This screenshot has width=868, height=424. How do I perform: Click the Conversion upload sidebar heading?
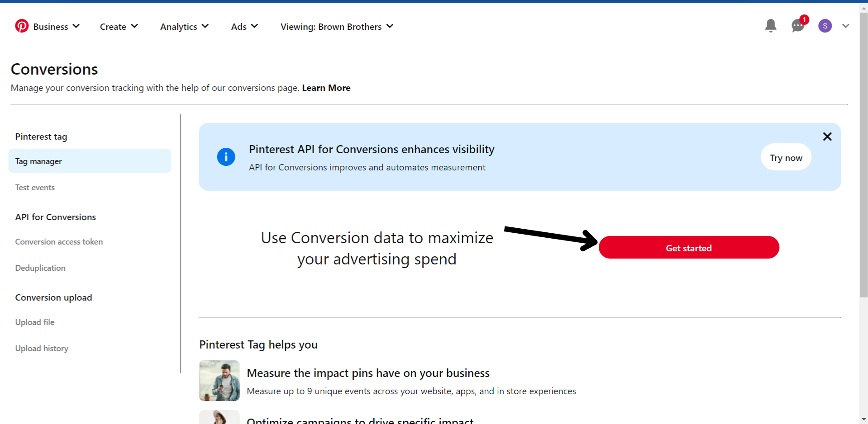pos(53,297)
